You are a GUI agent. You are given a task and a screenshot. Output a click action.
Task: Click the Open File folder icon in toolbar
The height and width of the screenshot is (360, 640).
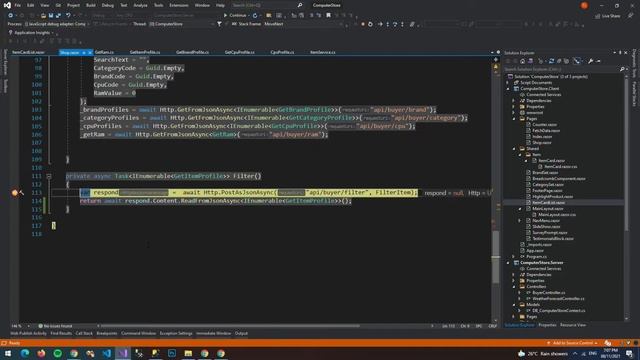[x=43, y=16]
